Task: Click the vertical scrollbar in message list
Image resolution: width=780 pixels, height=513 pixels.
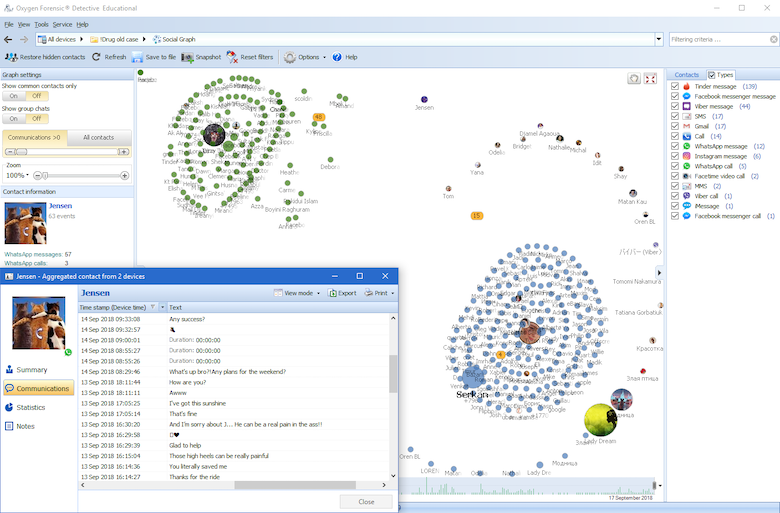Action: point(393,374)
